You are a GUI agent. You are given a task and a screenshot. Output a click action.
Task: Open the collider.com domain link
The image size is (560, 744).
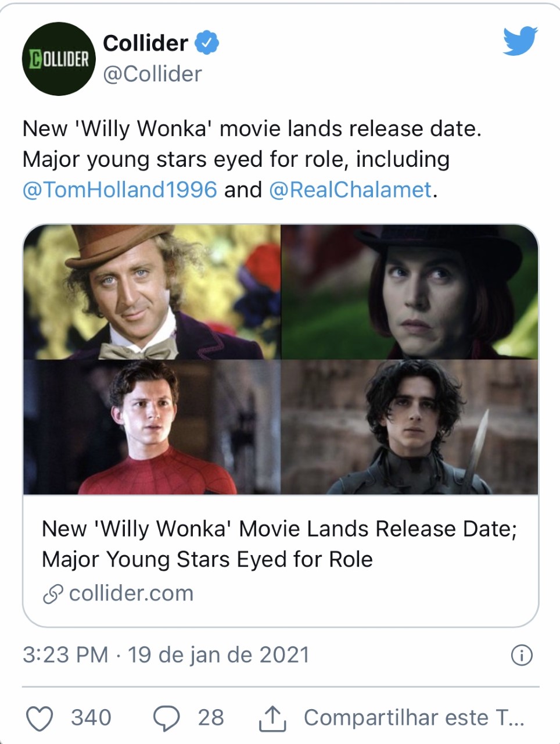click(x=131, y=593)
